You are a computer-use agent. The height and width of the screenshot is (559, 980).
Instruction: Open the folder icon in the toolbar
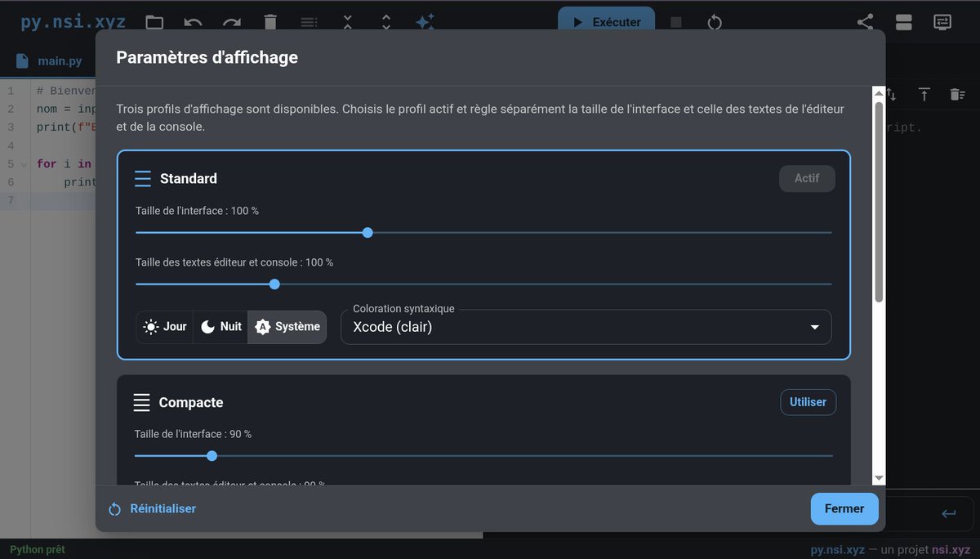pyautogui.click(x=154, y=22)
